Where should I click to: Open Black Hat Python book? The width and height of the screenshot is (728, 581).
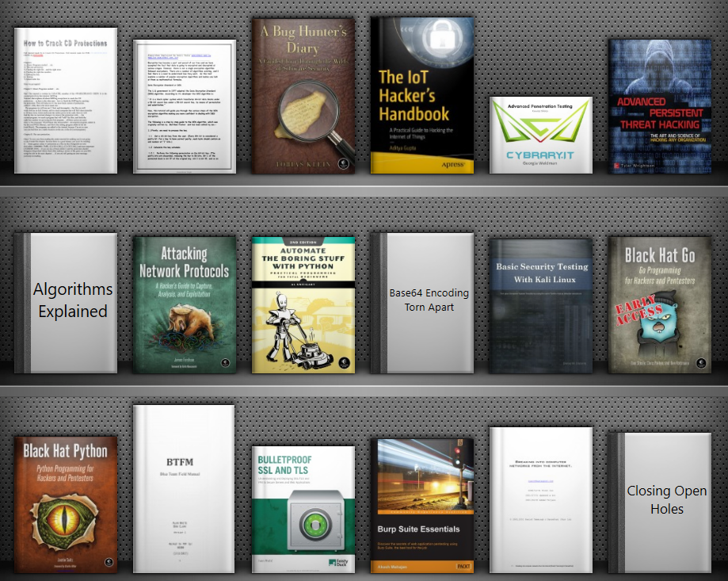point(66,504)
